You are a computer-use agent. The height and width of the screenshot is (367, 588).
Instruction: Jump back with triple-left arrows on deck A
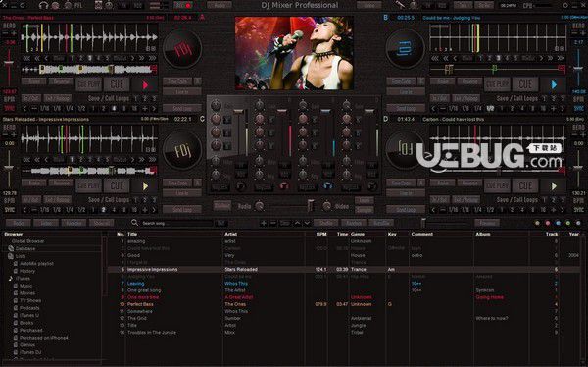click(26, 58)
